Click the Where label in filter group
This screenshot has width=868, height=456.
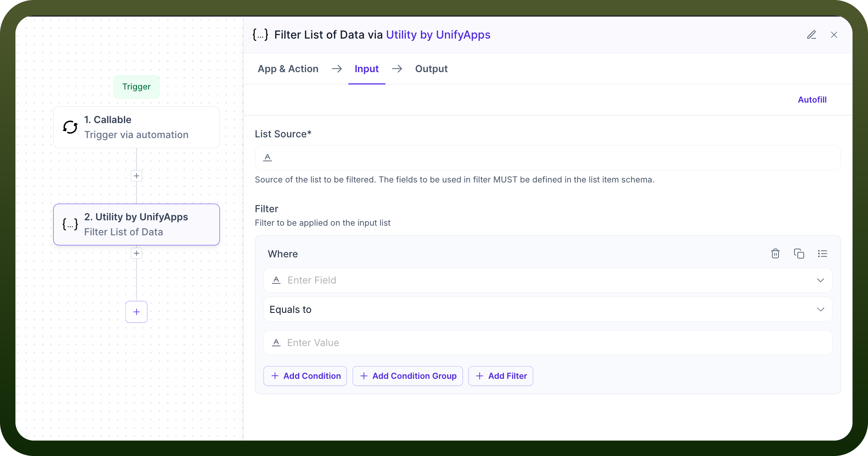click(x=283, y=254)
